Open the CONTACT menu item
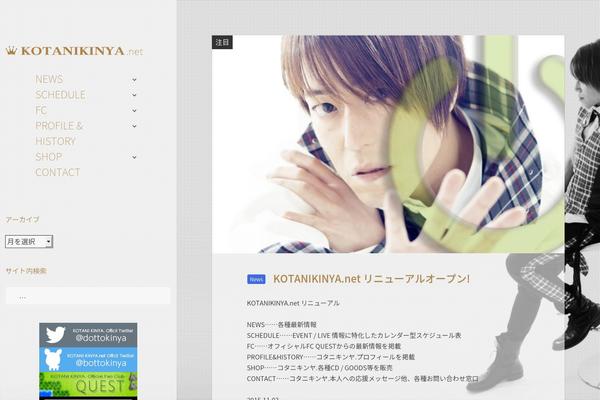Screen dimensions: 600x400 [x=57, y=172]
